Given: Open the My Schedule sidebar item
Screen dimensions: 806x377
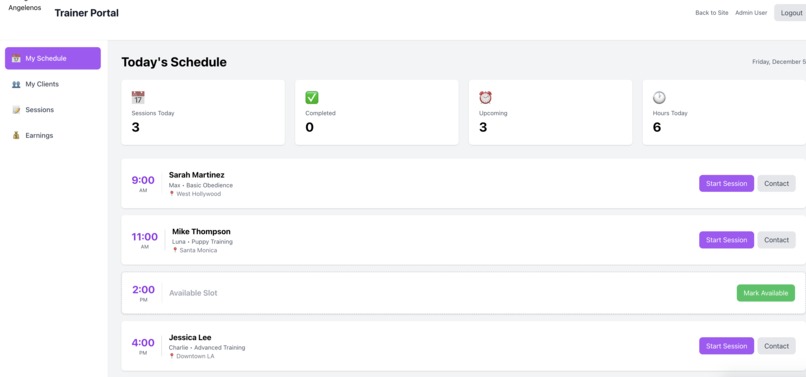Looking at the screenshot, I should click(53, 58).
